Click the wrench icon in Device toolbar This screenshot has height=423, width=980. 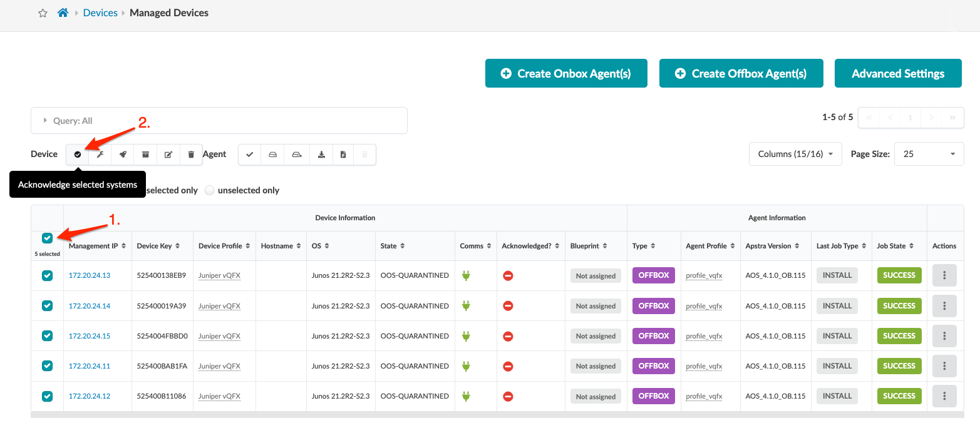tap(100, 155)
